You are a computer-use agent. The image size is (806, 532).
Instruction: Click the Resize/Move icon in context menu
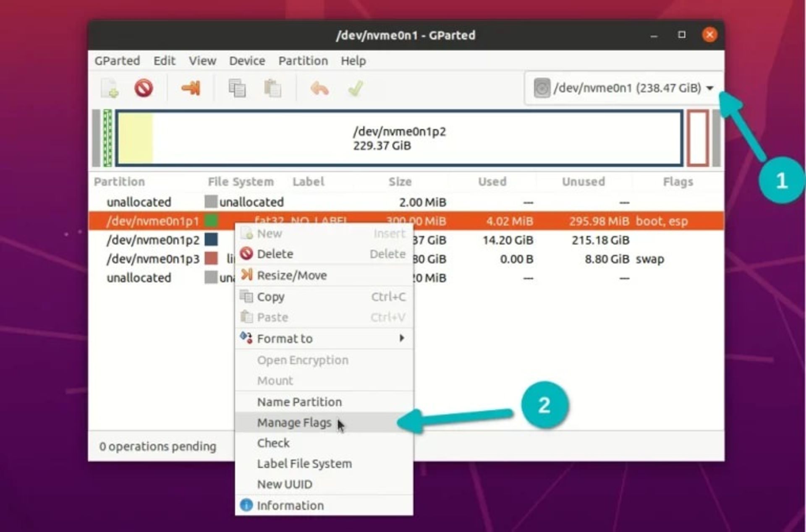[x=246, y=275]
